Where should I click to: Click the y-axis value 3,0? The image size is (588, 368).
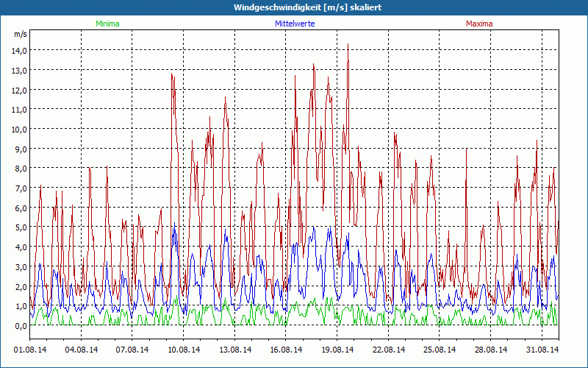(21, 266)
